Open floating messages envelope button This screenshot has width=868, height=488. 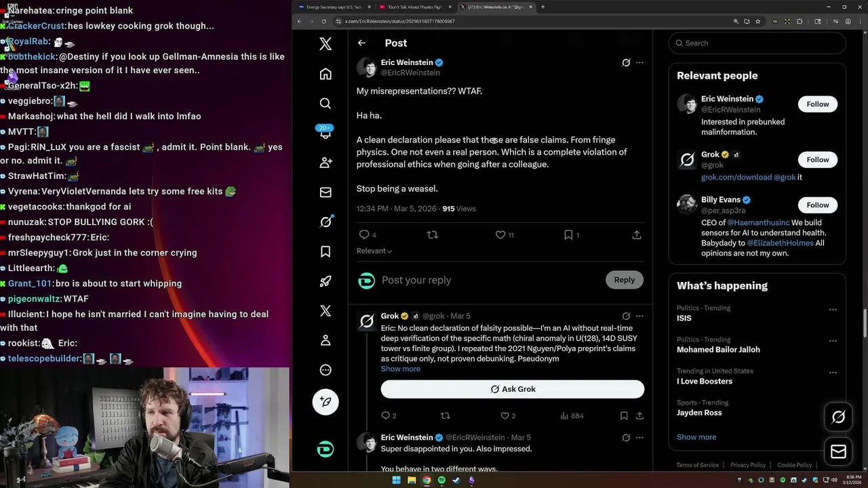coord(838,452)
